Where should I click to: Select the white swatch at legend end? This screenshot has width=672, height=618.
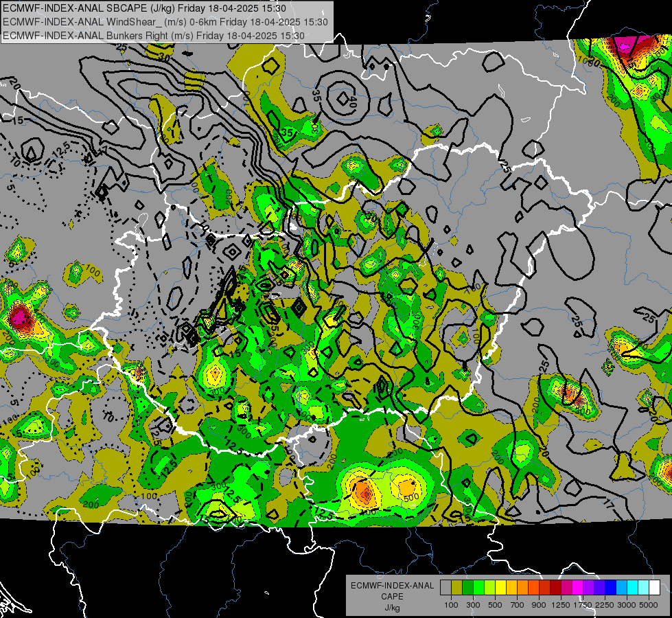click(x=654, y=588)
